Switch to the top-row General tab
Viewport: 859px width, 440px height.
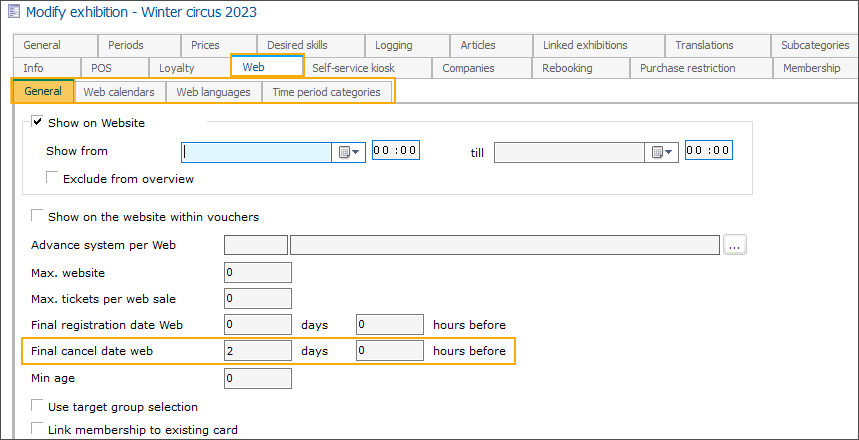point(55,45)
